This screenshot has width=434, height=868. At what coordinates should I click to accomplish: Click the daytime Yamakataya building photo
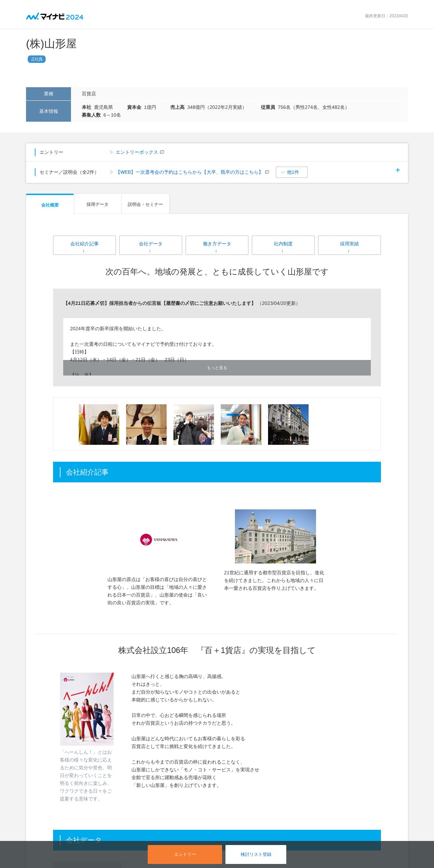click(x=275, y=536)
